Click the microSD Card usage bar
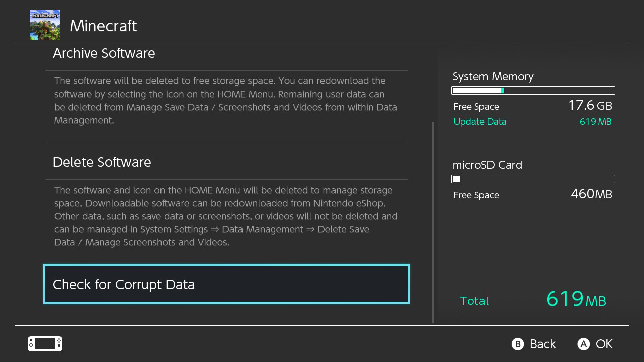 tap(533, 179)
